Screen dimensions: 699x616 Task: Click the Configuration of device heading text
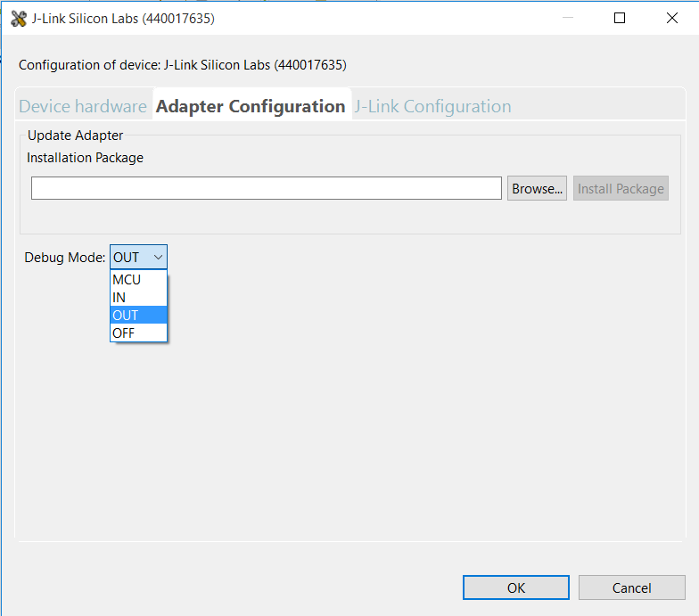(182, 65)
